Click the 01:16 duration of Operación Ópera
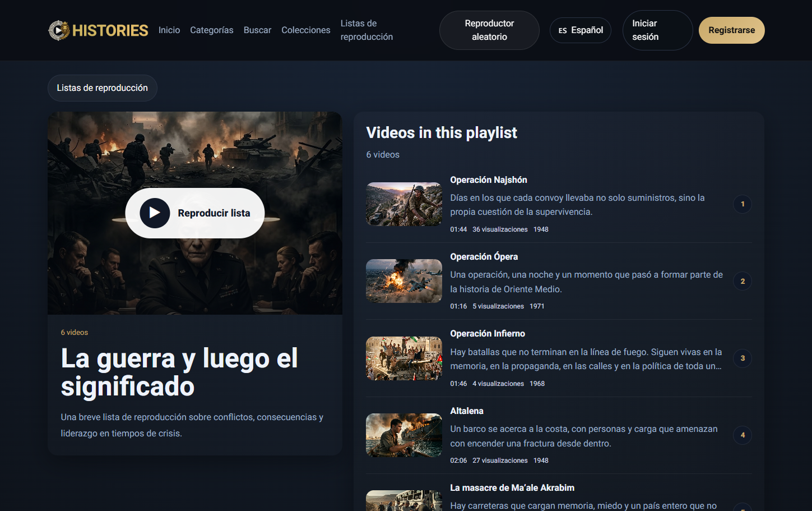This screenshot has width=812, height=511. click(458, 306)
